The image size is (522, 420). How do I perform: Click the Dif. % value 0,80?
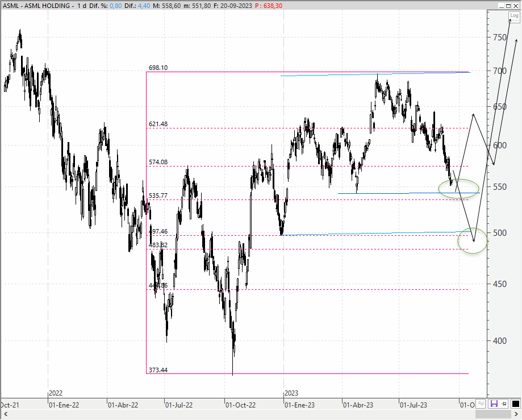[115, 6]
